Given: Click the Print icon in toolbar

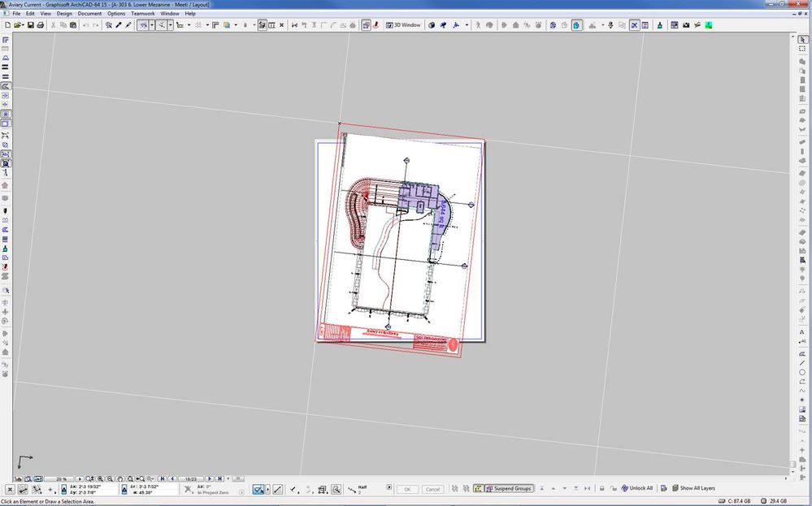Looking at the screenshot, I should (x=41, y=25).
